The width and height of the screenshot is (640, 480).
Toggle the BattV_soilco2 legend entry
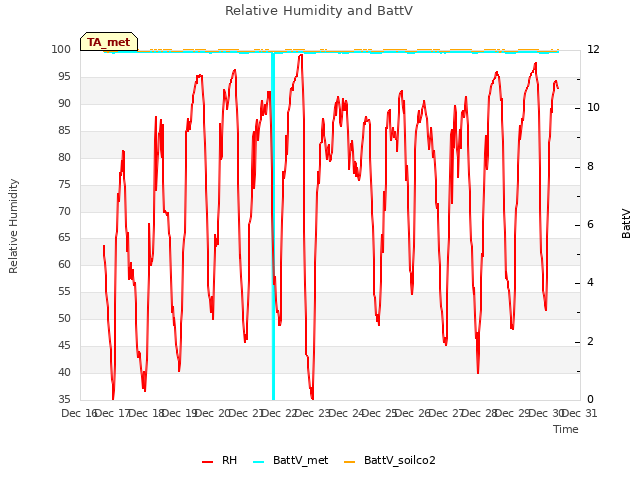[x=390, y=460]
